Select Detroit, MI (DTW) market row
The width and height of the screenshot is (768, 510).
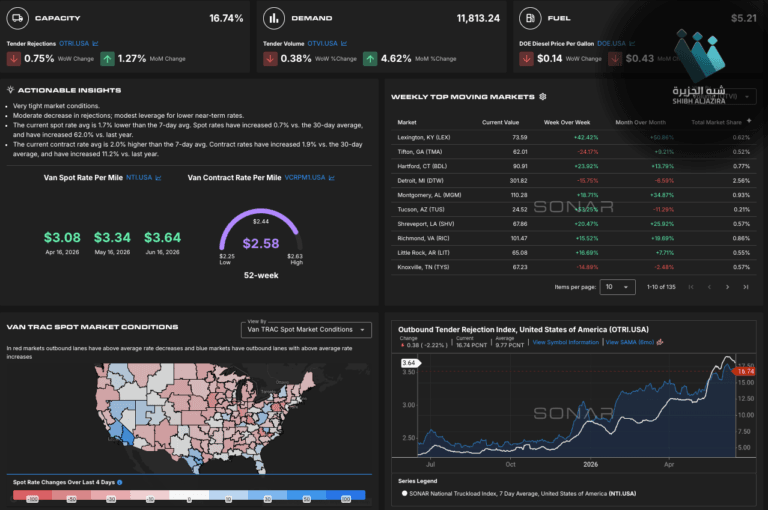coord(574,181)
